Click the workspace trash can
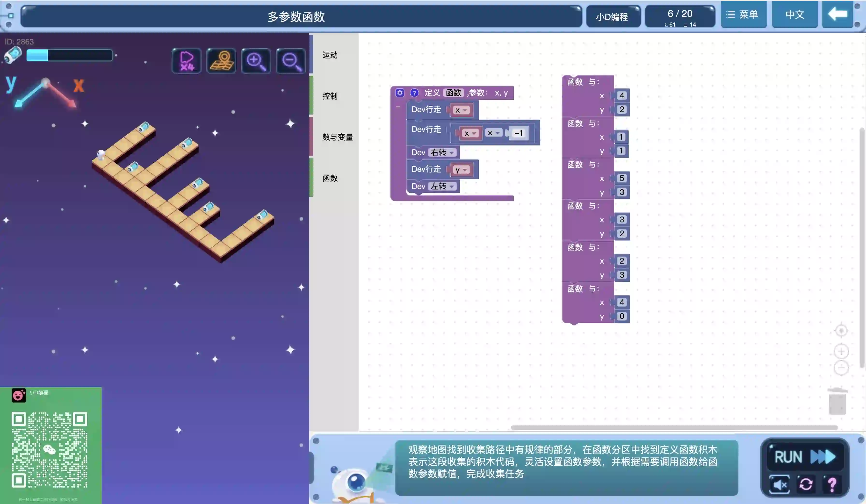The height and width of the screenshot is (504, 866). [x=837, y=401]
